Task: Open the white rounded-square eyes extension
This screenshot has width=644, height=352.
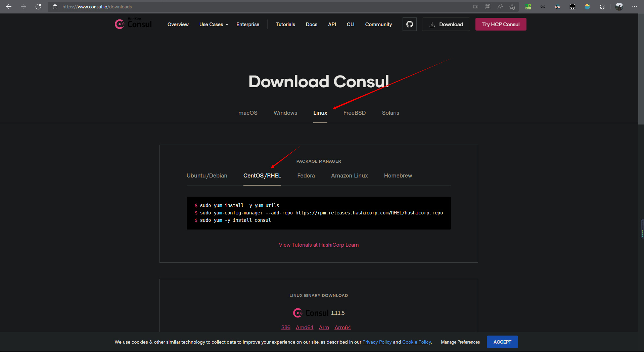Action: [x=572, y=7]
